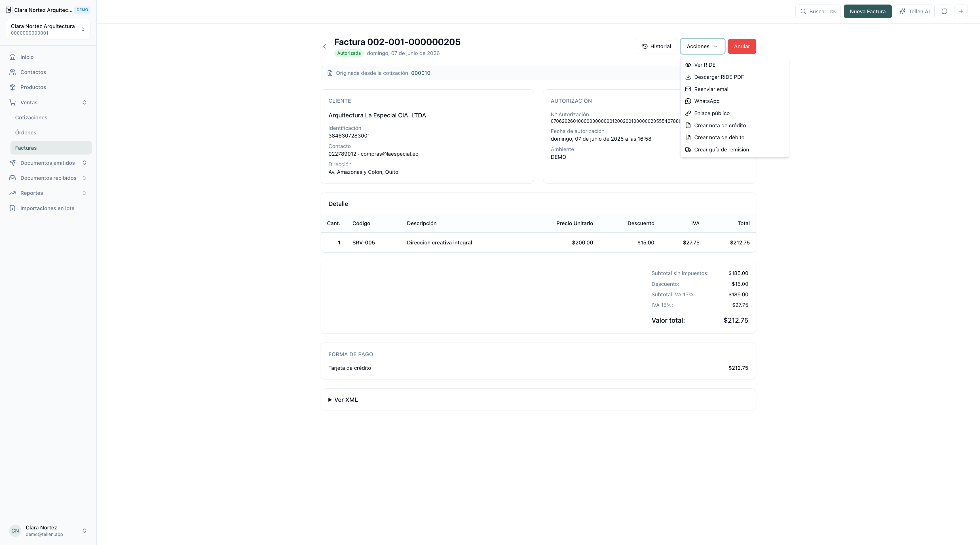Select Facturas in sidebar
The width and height of the screenshot is (980, 545).
tap(51, 148)
